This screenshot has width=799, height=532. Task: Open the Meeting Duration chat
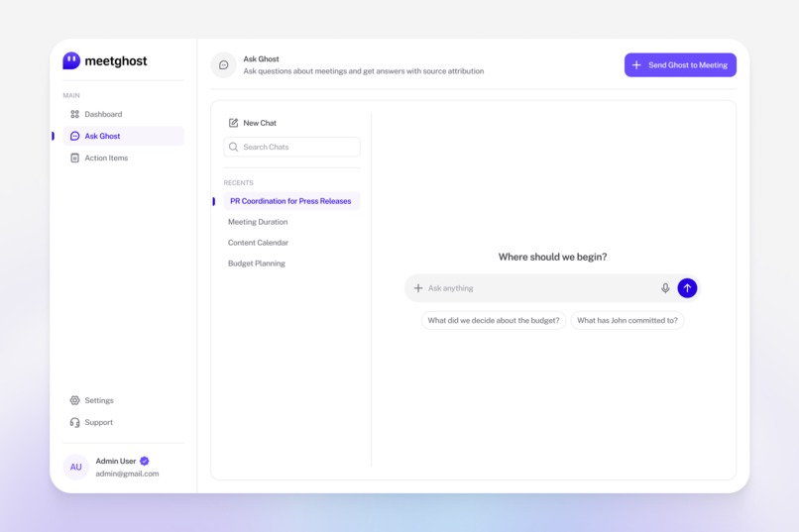(258, 222)
